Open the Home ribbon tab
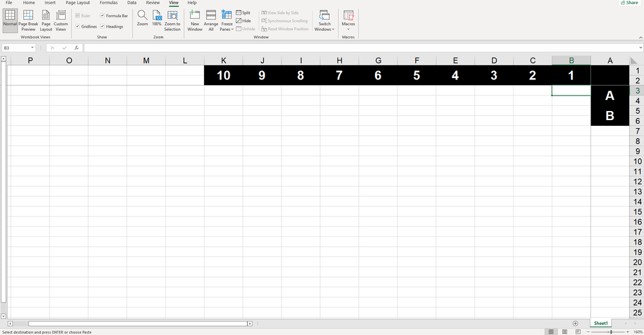644x335 pixels. (29, 3)
